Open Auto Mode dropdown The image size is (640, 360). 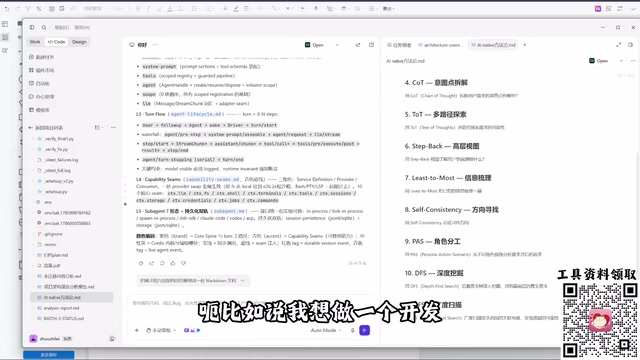(326, 330)
